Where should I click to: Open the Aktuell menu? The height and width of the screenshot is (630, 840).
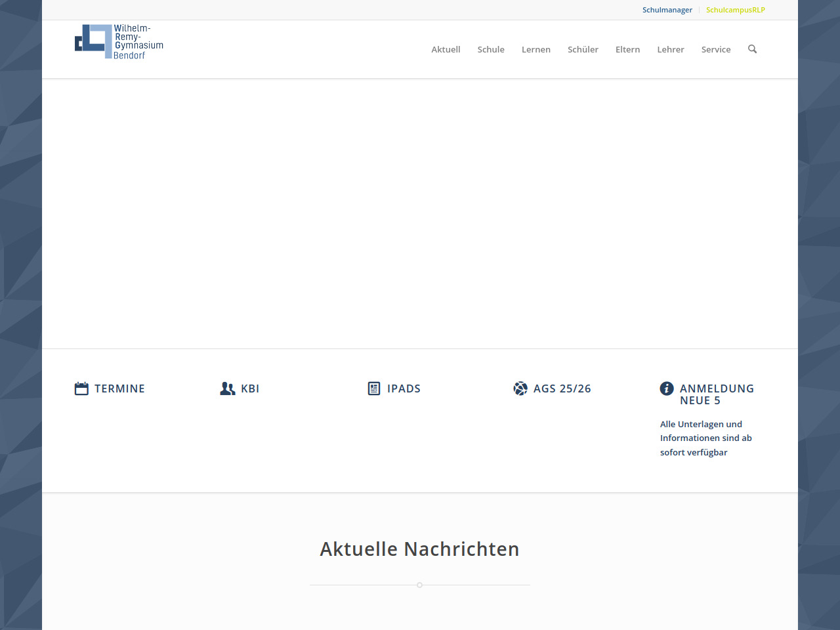tap(446, 50)
